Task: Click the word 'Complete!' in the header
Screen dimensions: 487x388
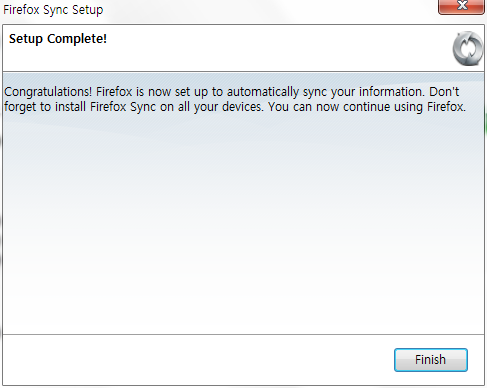Action: 77,39
